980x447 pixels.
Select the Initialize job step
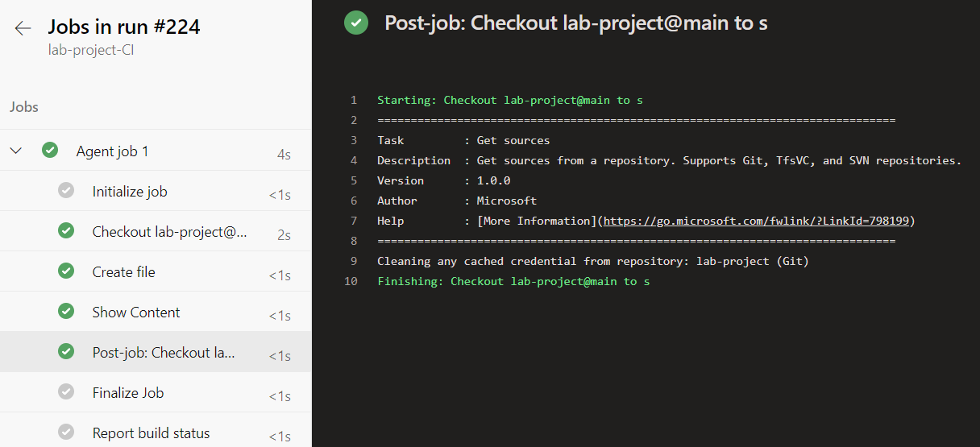click(156, 191)
